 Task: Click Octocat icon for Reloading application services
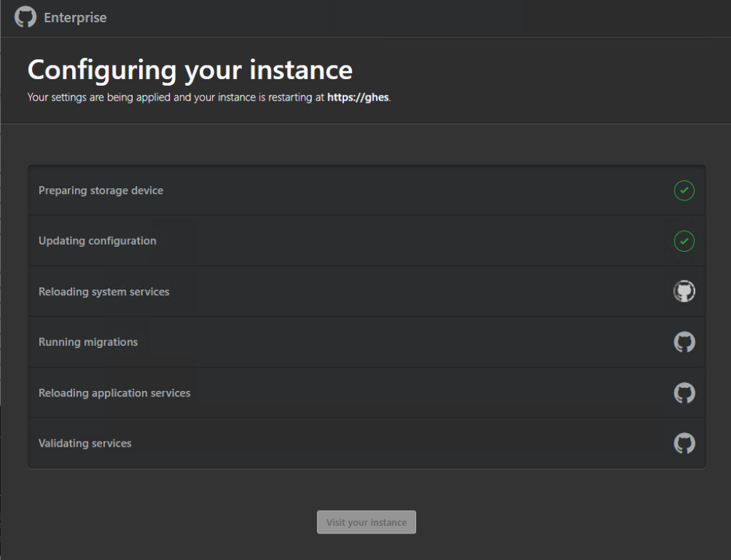[x=685, y=393]
